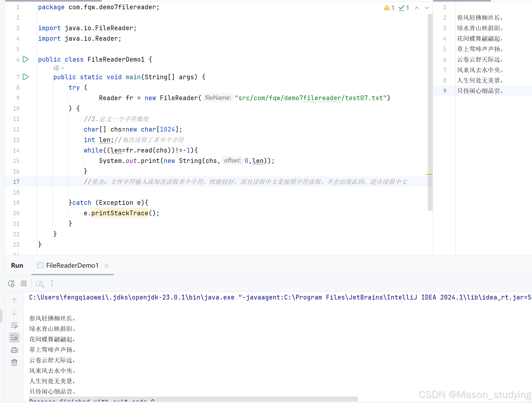
Task: Click the Print console output icon
Action: click(14, 350)
